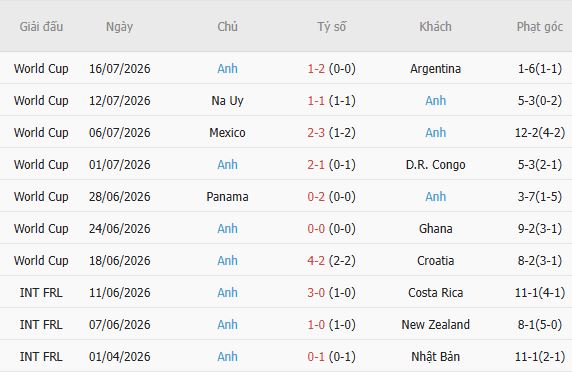Select the Ghana team link

click(435, 229)
